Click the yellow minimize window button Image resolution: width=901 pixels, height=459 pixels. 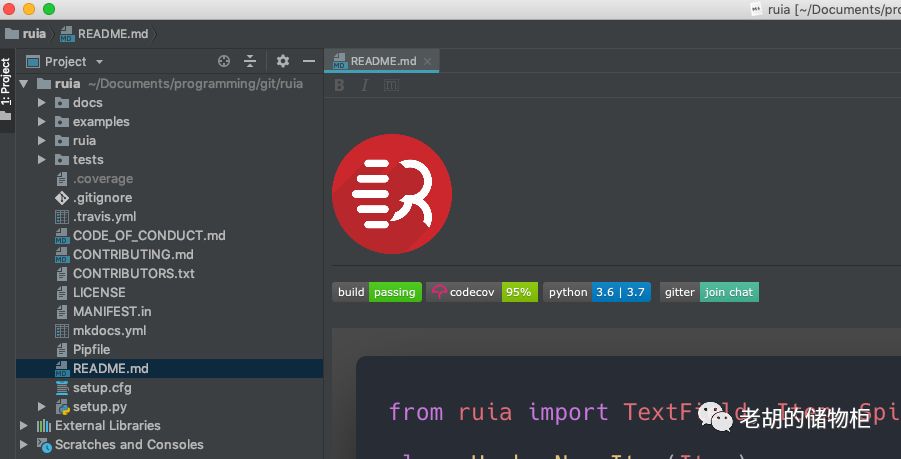[x=29, y=9]
